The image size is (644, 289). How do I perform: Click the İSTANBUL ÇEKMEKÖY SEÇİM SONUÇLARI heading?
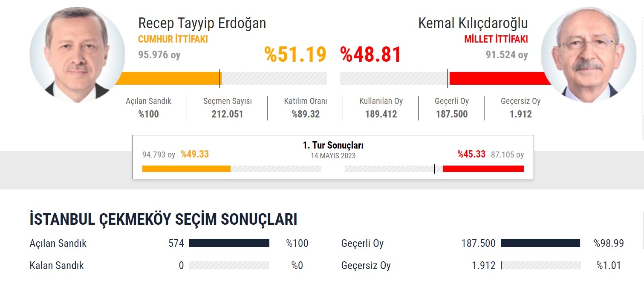[x=163, y=220]
